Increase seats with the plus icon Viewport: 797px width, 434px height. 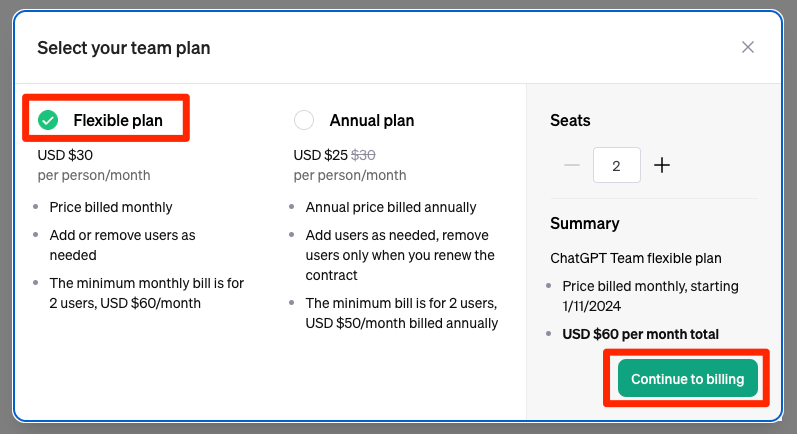662,165
